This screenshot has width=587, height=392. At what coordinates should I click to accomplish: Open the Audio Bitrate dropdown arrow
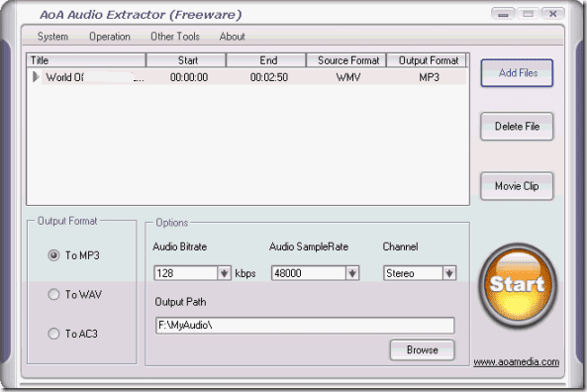click(x=225, y=273)
